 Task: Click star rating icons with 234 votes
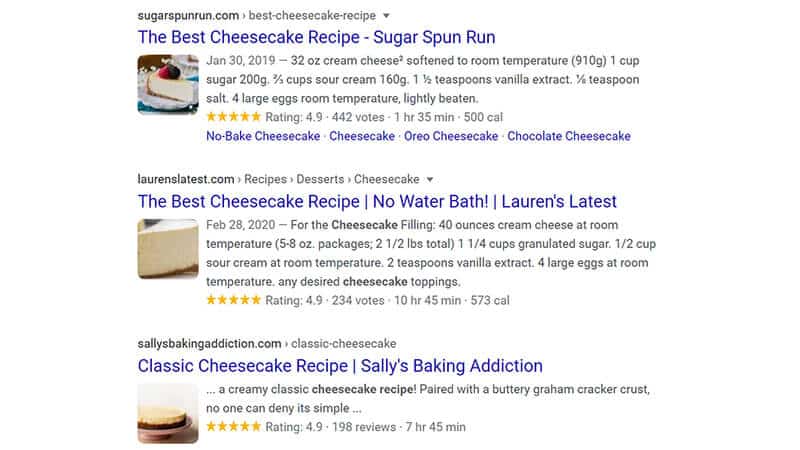234,300
